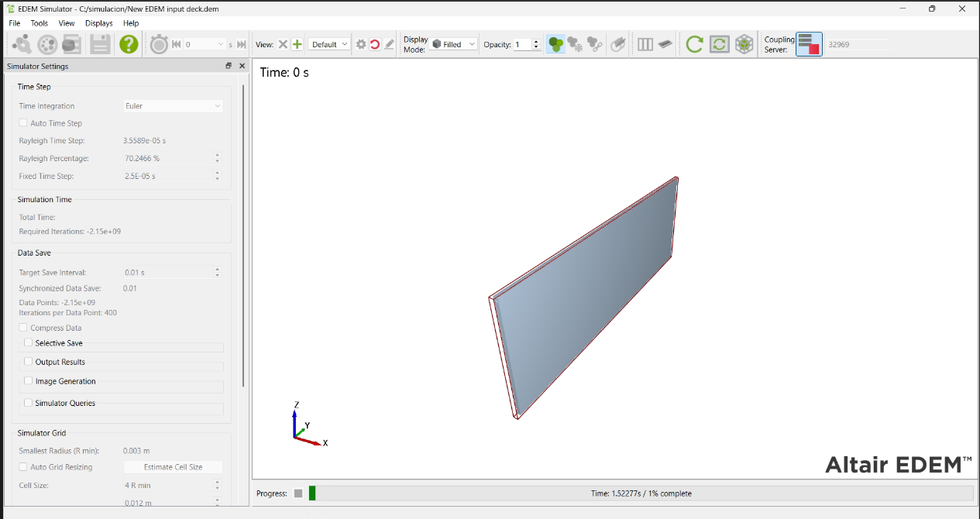980x519 pixels.
Task: Enable the Image Generation checkbox
Action: click(29, 381)
